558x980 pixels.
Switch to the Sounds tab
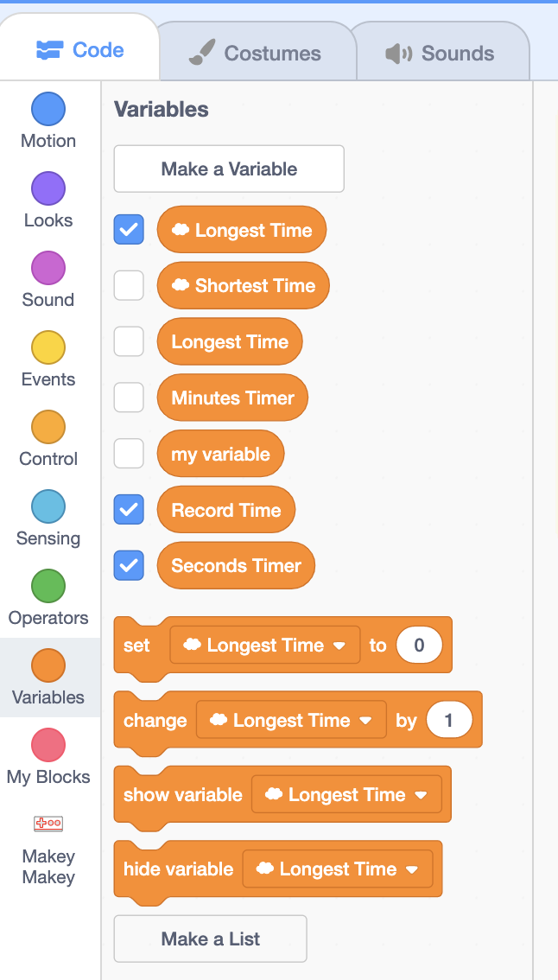pyautogui.click(x=441, y=53)
